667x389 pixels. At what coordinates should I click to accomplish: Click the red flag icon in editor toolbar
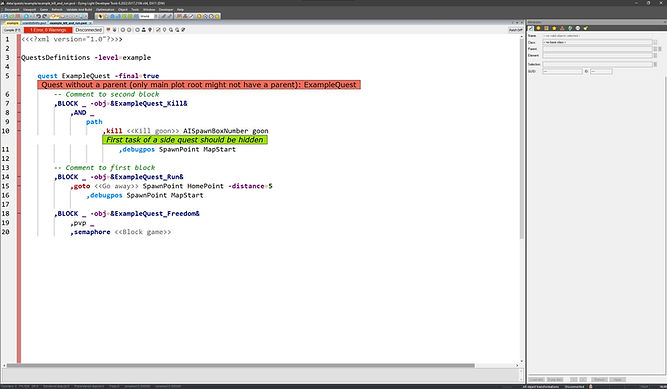108,30
